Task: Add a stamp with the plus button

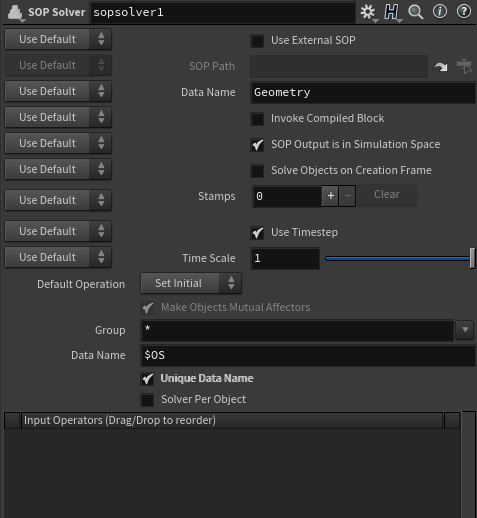Action: click(330, 196)
